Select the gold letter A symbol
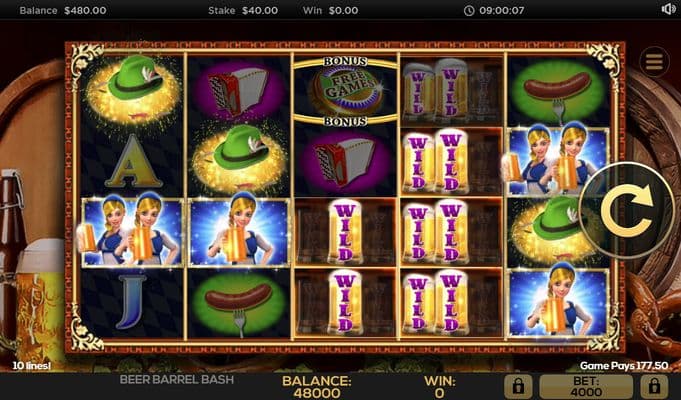The image size is (681, 400). (132, 161)
